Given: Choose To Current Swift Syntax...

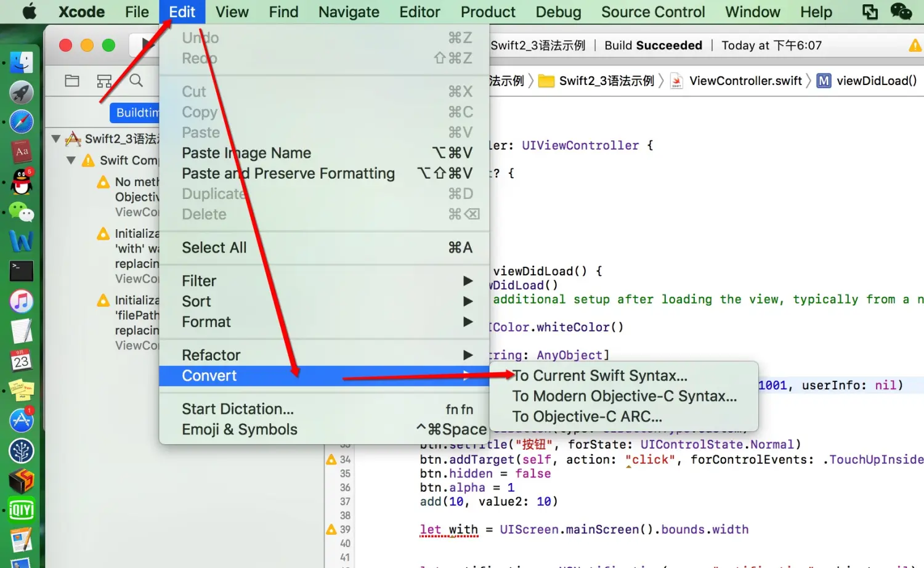Looking at the screenshot, I should pyautogui.click(x=623, y=375).
